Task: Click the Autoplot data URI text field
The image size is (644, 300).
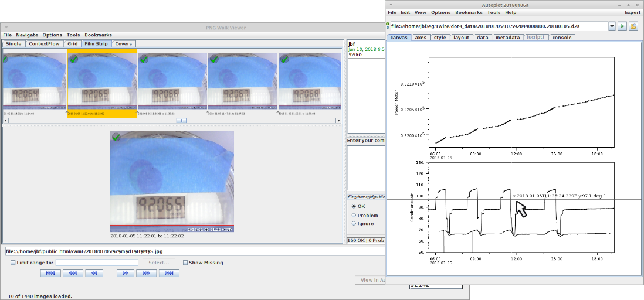Action: pos(499,26)
